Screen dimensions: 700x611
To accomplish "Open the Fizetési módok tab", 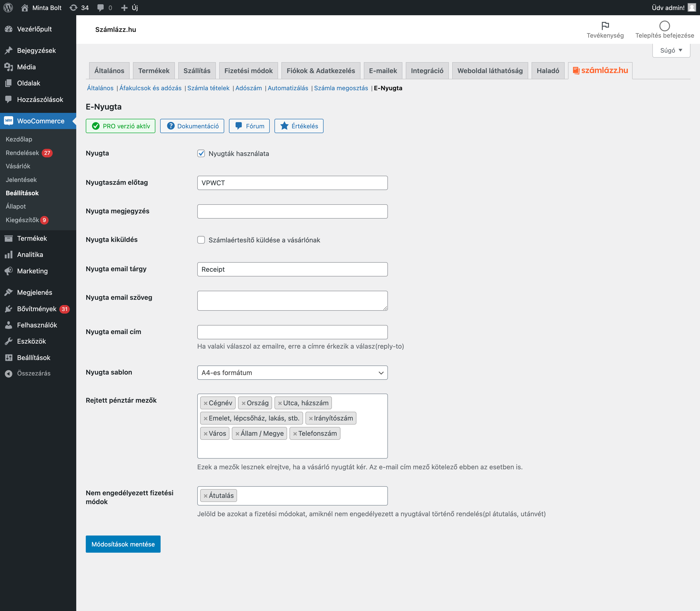I will coord(248,70).
